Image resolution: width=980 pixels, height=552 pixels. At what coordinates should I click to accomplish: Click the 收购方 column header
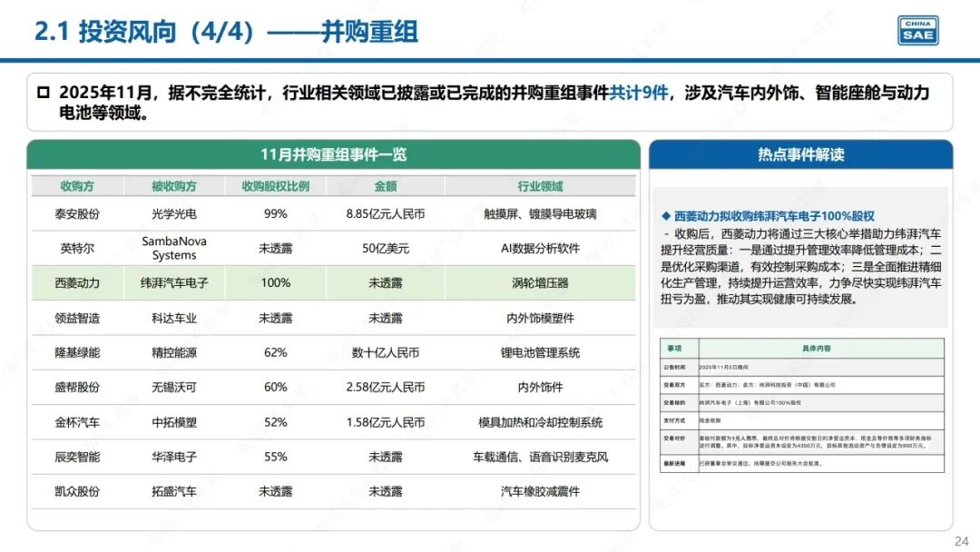click(77, 186)
